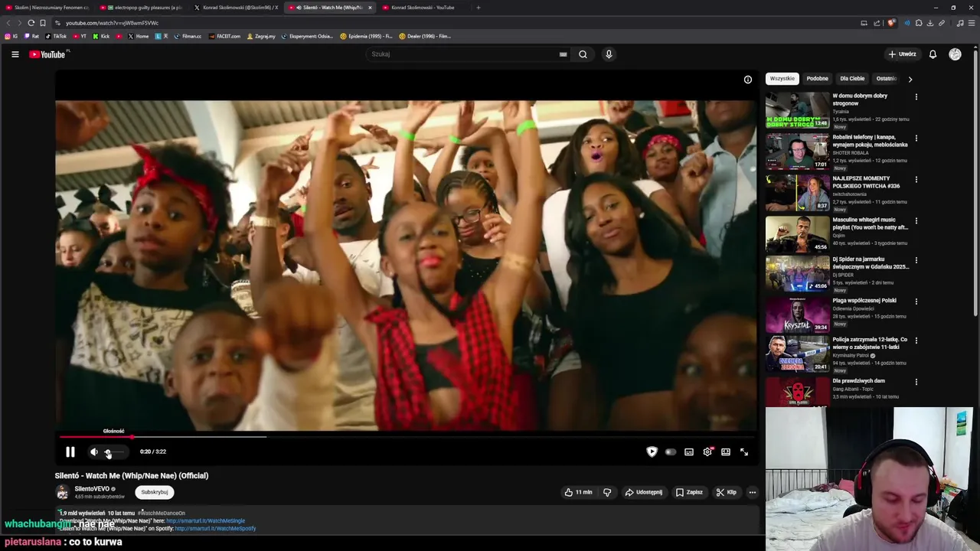The image size is (980, 551).
Task: Open player settings gear
Action: pos(707,452)
